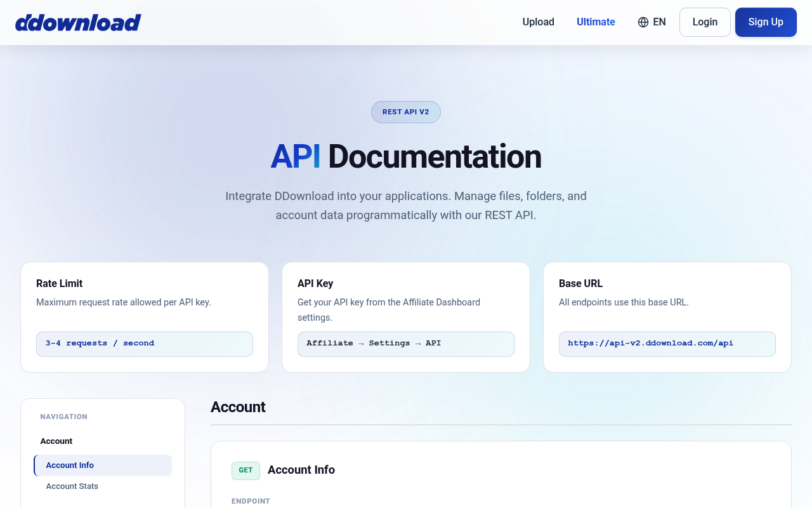Image resolution: width=812 pixels, height=508 pixels.
Task: Click the Rate Limit card title
Action: pos(60,283)
